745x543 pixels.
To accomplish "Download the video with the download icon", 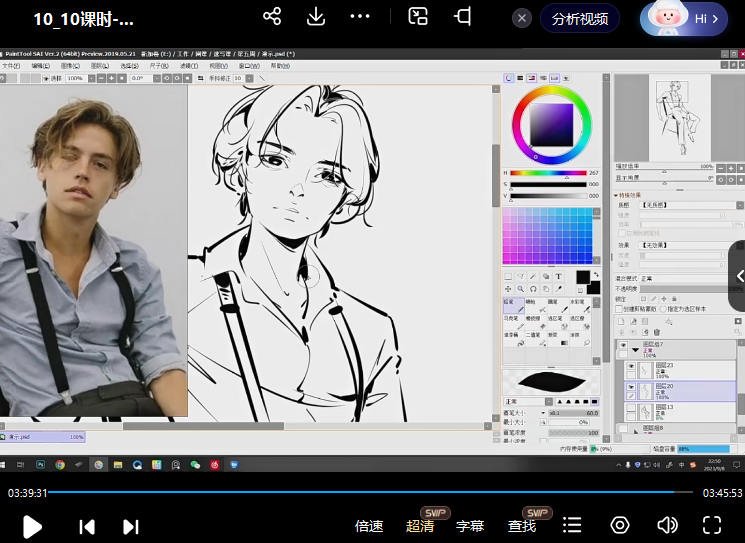I will (x=316, y=17).
